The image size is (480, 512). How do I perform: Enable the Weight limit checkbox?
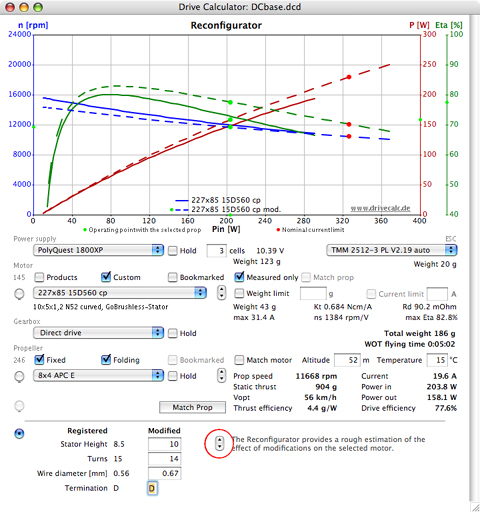[239, 293]
